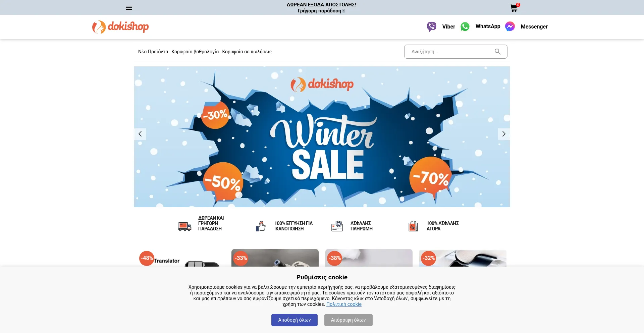The width and height of the screenshot is (644, 333).
Task: Open Νέα Προϊόντα menu item
Action: point(153,52)
